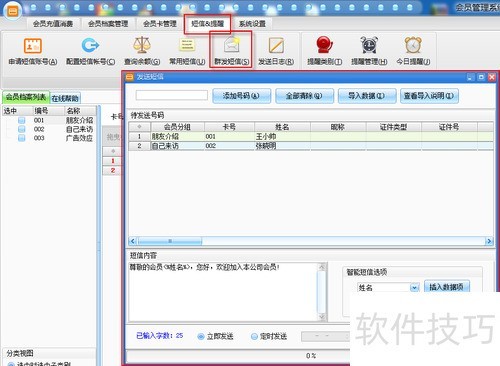The height and width of the screenshot is (366, 500).
Task: Select 广告效应 in member group list
Action: pos(79,138)
